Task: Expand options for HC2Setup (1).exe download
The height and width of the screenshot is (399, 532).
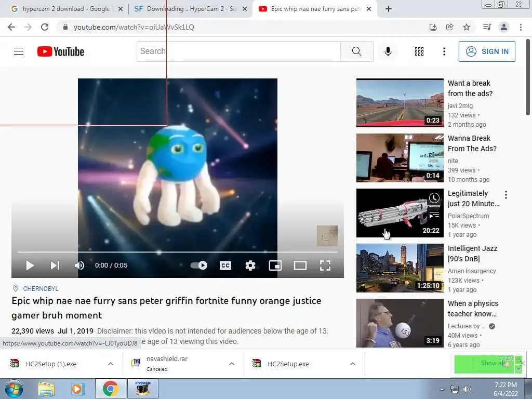Action: click(111, 364)
